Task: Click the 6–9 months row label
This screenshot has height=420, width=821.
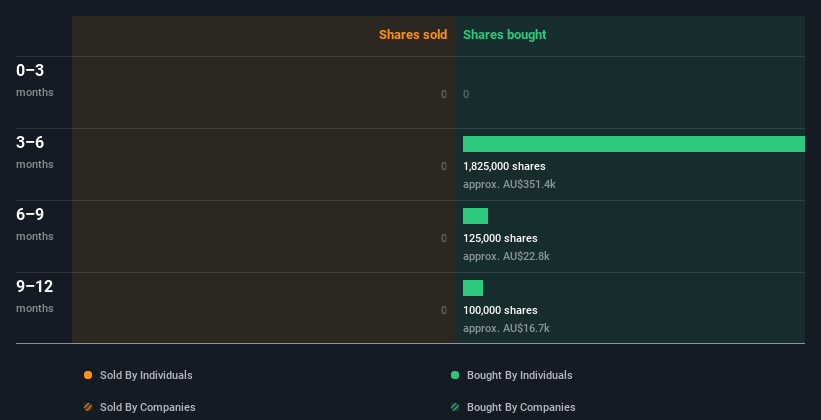Action: click(x=35, y=224)
